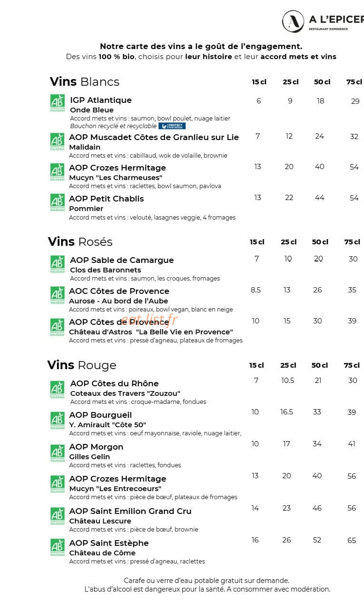Click the AB bio icon beside Petit Chablis
The width and height of the screenshot is (364, 603).
(57, 202)
